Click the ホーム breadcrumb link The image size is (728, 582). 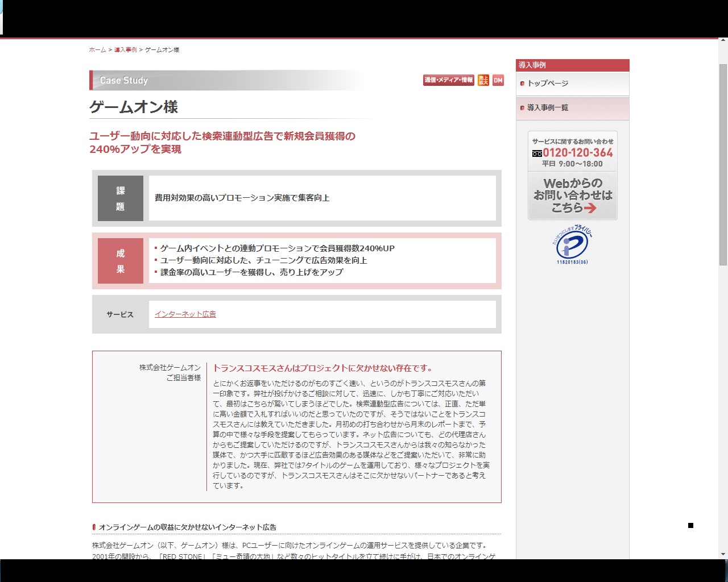(x=97, y=50)
